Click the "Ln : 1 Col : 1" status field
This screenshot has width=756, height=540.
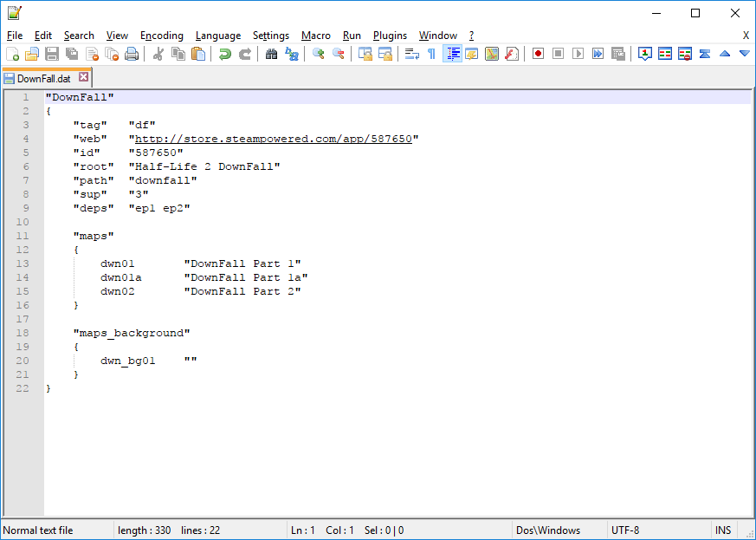point(322,530)
